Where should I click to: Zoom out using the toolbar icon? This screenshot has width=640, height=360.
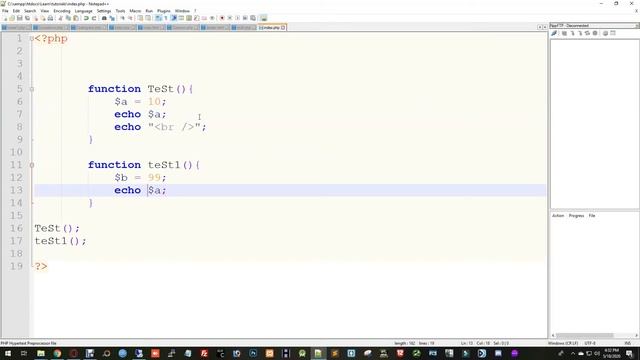coord(130,18)
